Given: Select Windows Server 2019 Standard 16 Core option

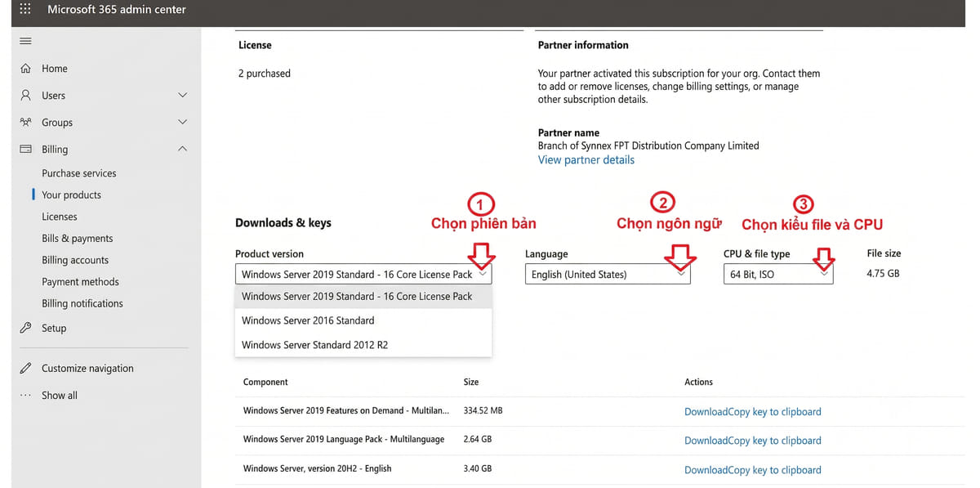Looking at the screenshot, I should pos(363,297).
